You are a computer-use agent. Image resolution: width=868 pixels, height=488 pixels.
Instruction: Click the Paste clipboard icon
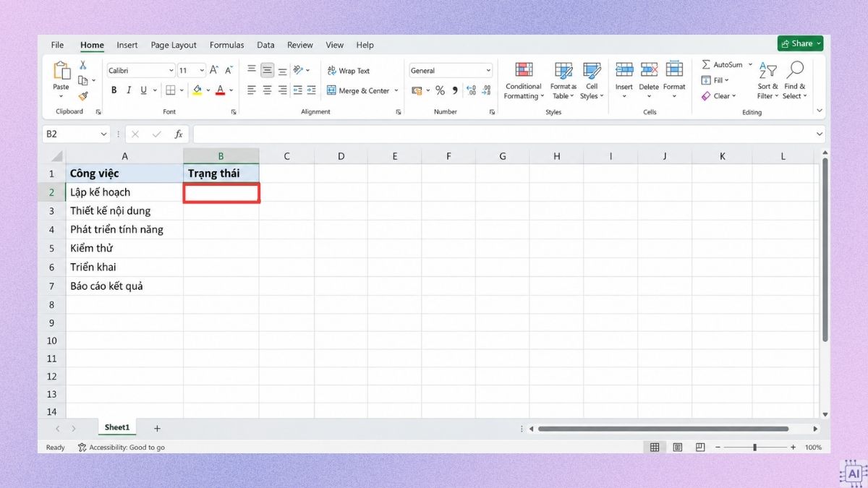click(61, 71)
